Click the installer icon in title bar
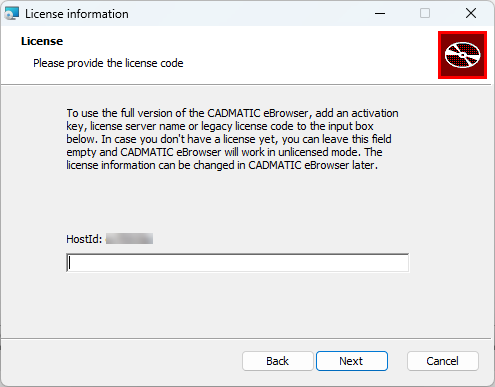Viewport: 495px width, 387px height. coord(12,14)
